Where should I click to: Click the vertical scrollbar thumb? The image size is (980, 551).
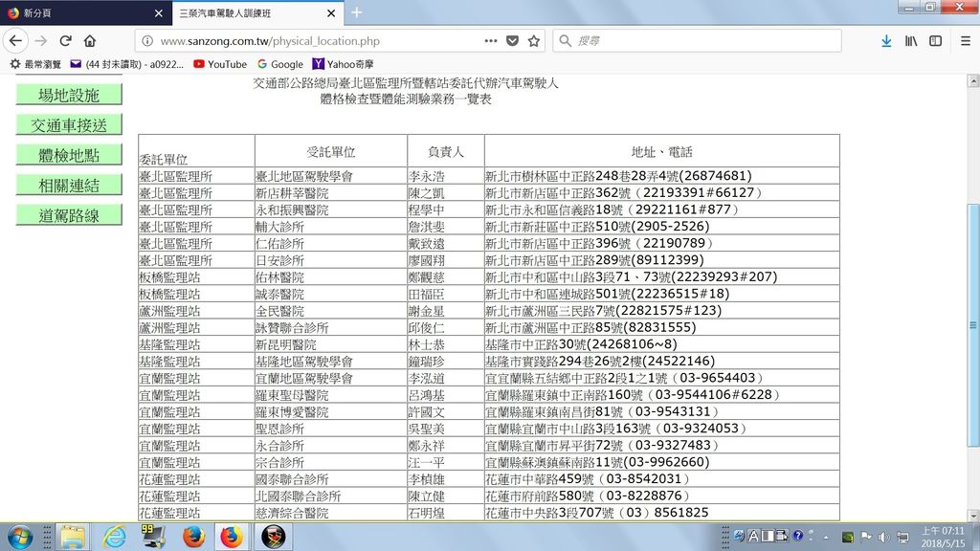tap(973, 325)
